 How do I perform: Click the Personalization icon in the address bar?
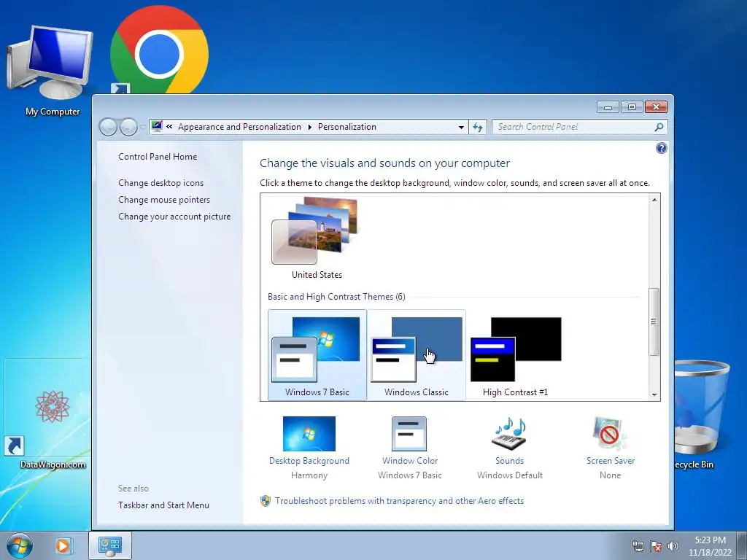tap(157, 126)
